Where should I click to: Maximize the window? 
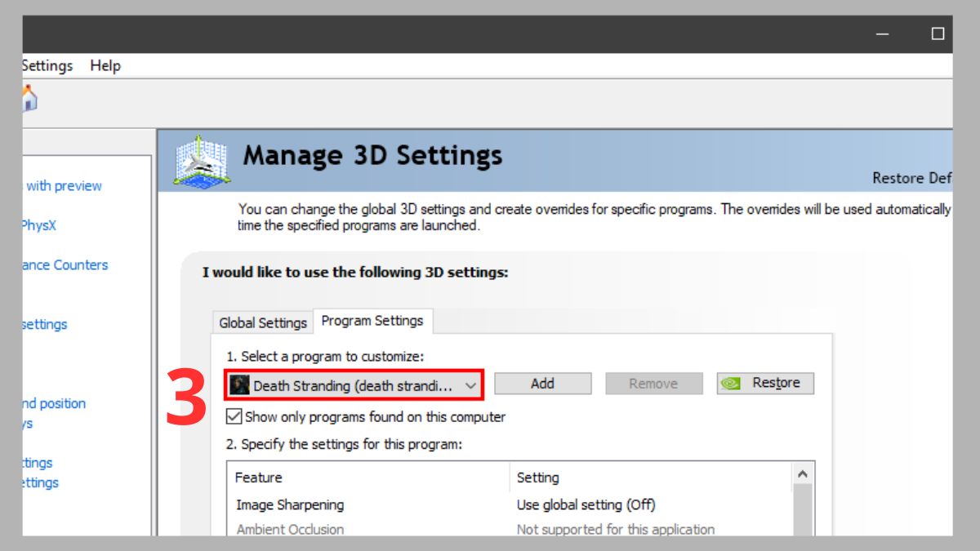[x=938, y=33]
